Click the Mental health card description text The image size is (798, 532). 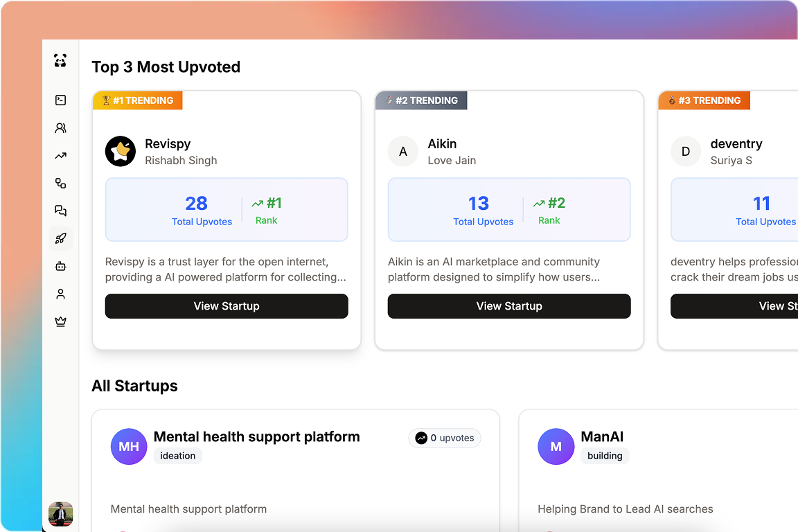click(x=188, y=509)
